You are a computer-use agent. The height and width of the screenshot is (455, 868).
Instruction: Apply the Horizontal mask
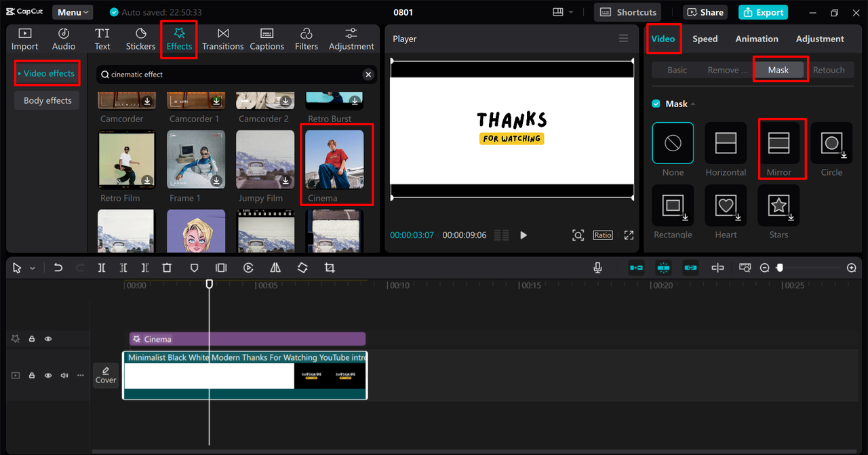tap(726, 143)
